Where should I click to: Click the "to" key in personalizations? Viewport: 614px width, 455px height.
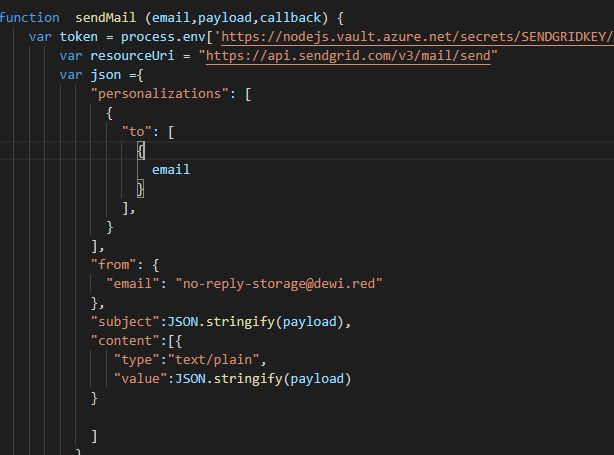(x=136, y=131)
